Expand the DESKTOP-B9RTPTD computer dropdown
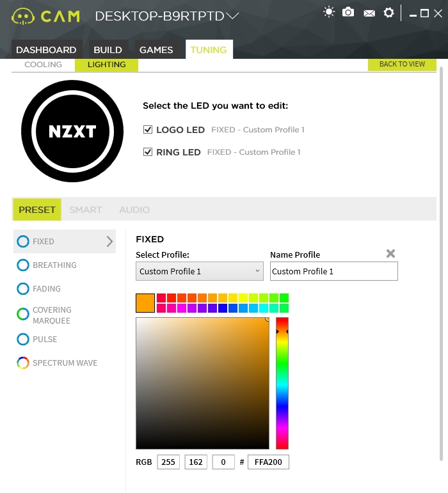 (x=232, y=16)
